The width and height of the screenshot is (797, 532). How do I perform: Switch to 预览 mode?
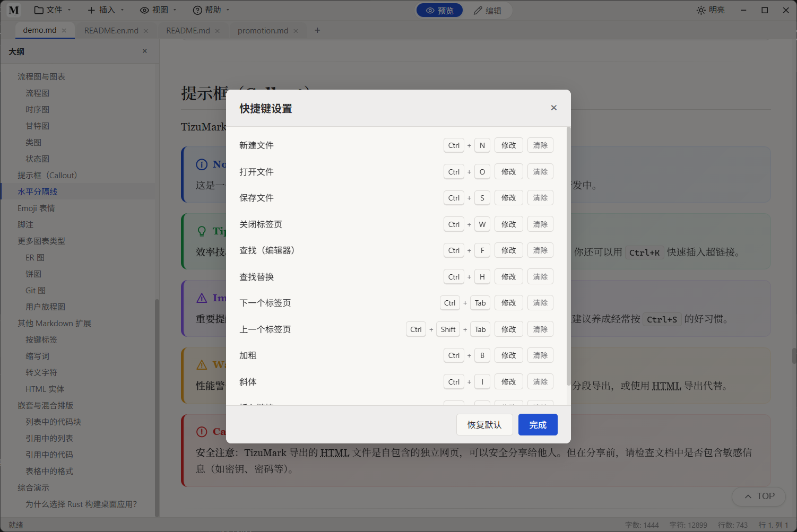coord(440,11)
